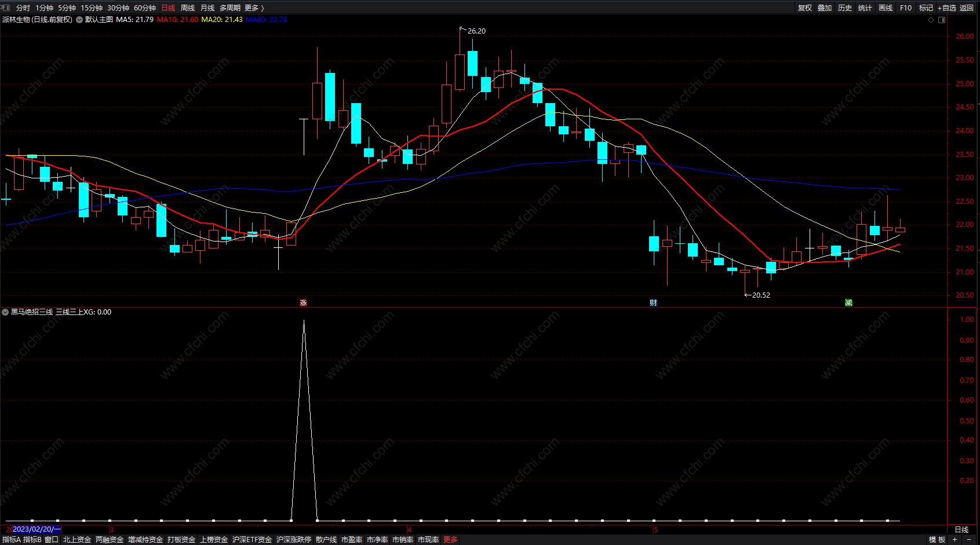This screenshot has height=545, width=980.
Task: Show 市现率 indicator
Action: tap(428, 540)
